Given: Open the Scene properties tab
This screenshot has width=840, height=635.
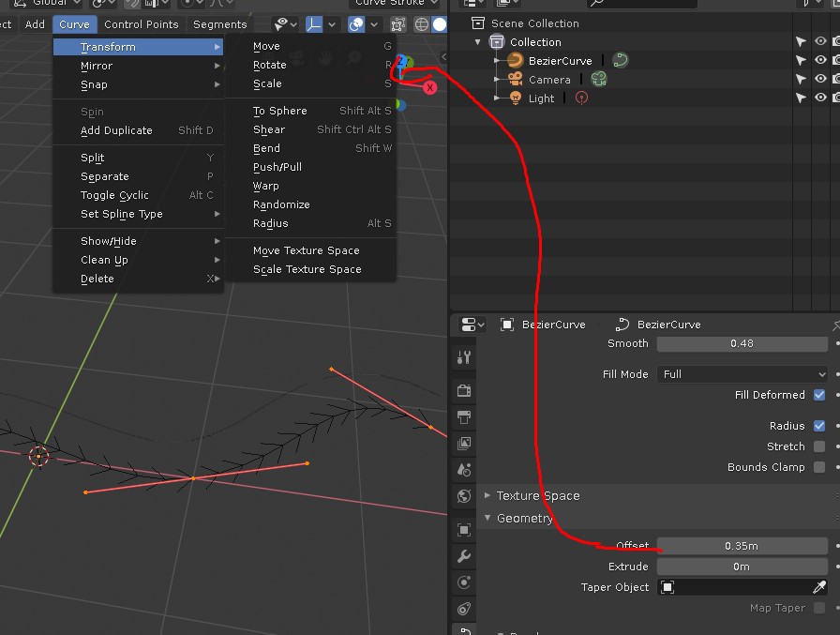Looking at the screenshot, I should [x=464, y=469].
